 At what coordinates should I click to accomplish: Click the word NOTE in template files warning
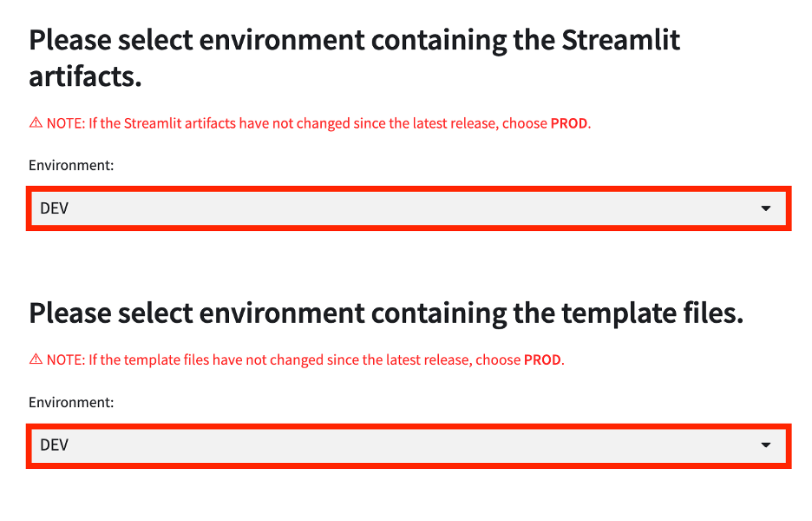click(63, 359)
